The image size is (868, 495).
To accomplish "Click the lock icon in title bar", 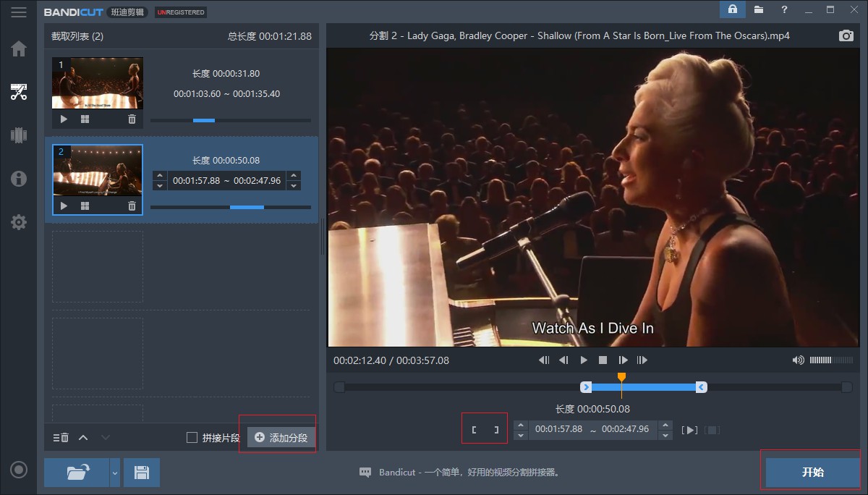I will (x=733, y=10).
